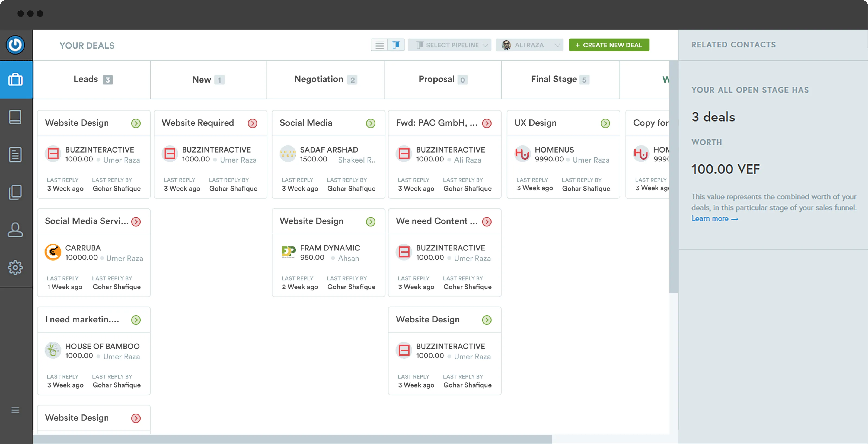Click the 2 Week ago reply time

pos(300,287)
